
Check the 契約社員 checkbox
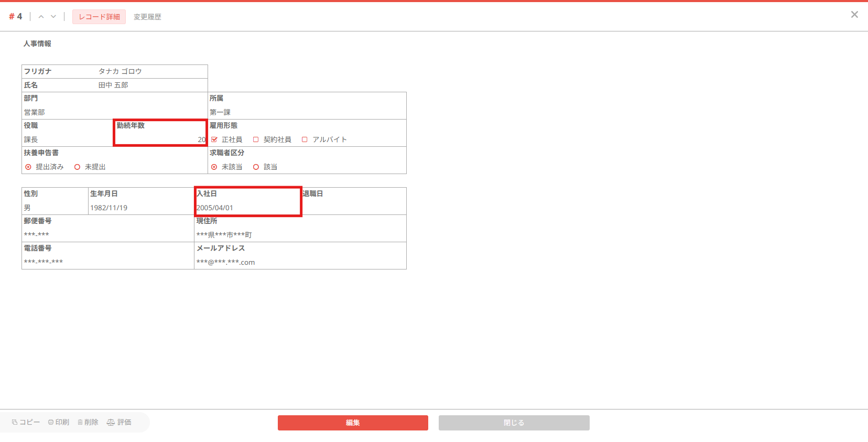256,139
